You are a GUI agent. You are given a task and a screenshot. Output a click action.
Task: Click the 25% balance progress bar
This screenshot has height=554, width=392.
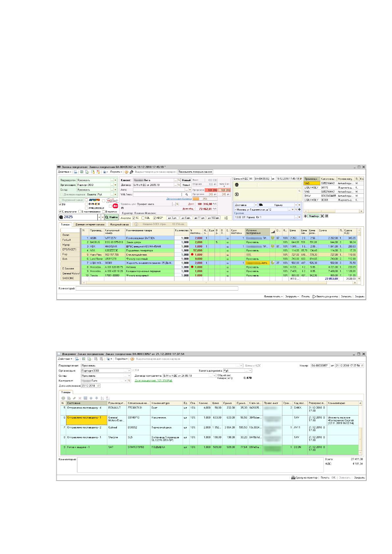tap(205, 199)
